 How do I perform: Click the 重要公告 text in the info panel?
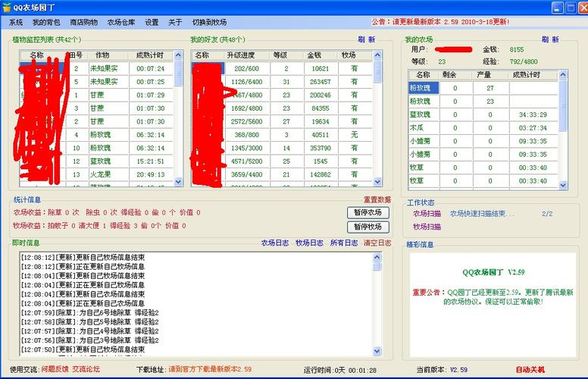429,293
